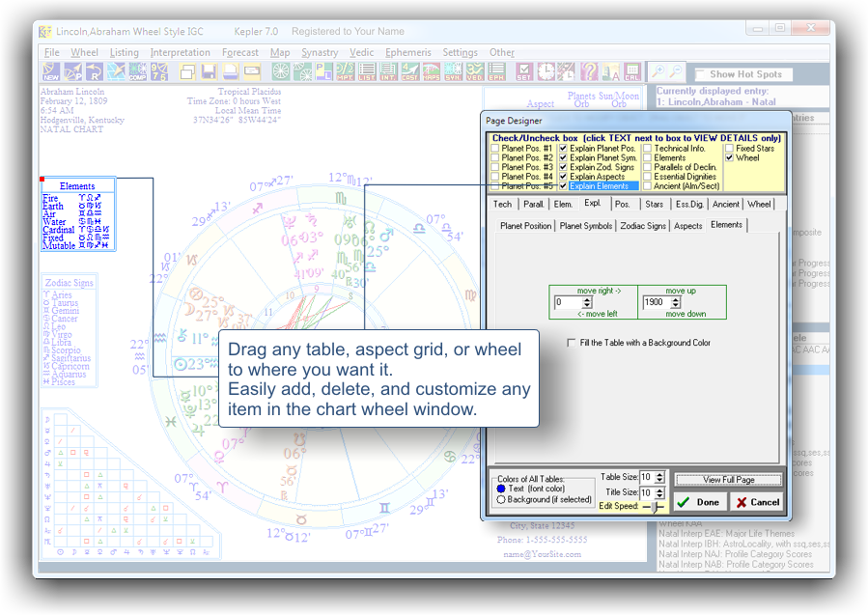Select the Planet Symbols sub-tab
868x615 pixels.
point(586,226)
